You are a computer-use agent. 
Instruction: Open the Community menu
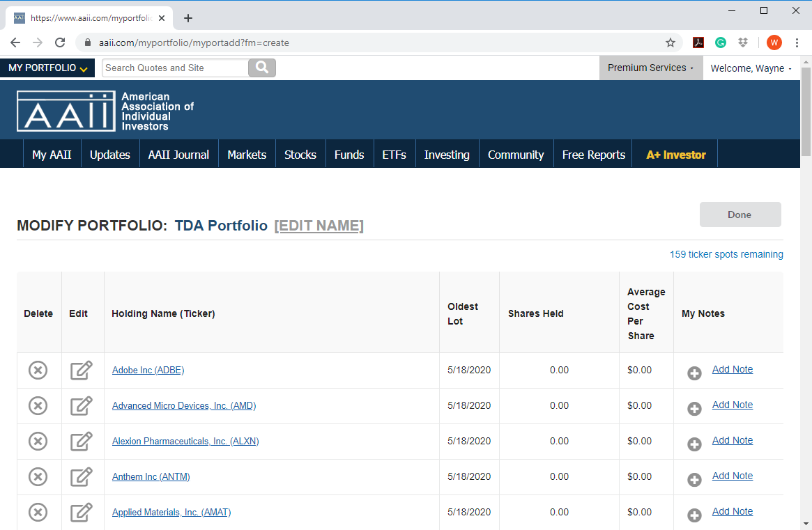tap(516, 154)
